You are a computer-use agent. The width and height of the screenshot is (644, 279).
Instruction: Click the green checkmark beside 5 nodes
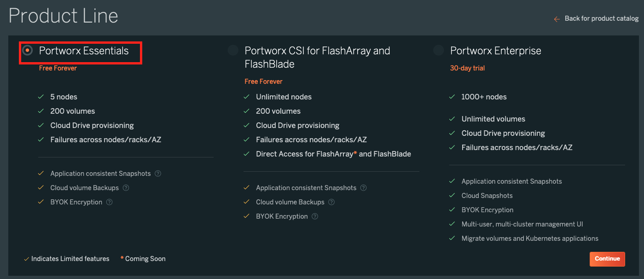pyautogui.click(x=41, y=97)
